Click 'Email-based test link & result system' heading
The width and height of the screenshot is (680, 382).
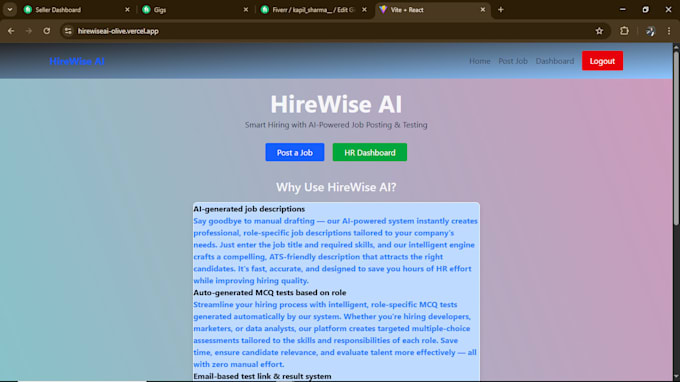tap(262, 376)
